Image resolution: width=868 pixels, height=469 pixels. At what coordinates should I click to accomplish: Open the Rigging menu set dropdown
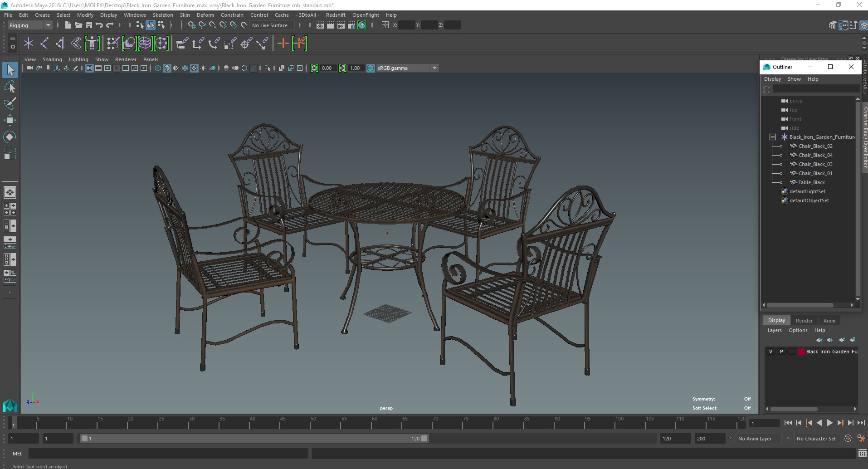point(30,25)
